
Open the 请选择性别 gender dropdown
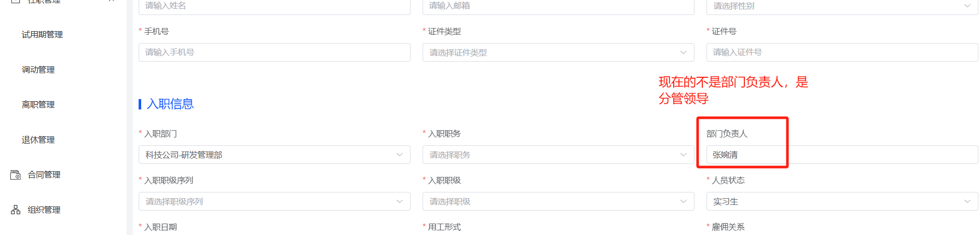[841, 6]
